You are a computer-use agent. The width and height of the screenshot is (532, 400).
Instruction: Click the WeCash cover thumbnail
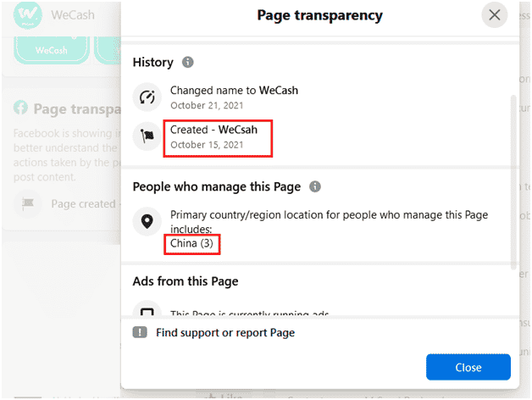pyautogui.click(x=52, y=50)
